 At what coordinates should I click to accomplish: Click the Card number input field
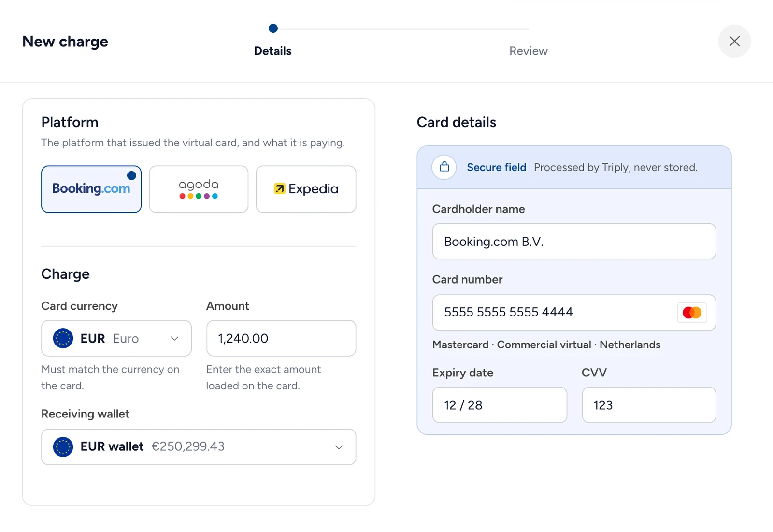point(574,313)
